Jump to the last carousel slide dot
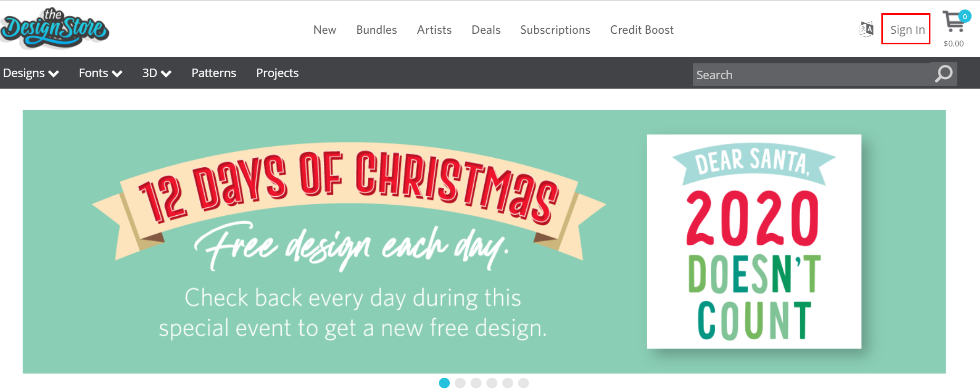This screenshot has width=980, height=392. click(523, 383)
